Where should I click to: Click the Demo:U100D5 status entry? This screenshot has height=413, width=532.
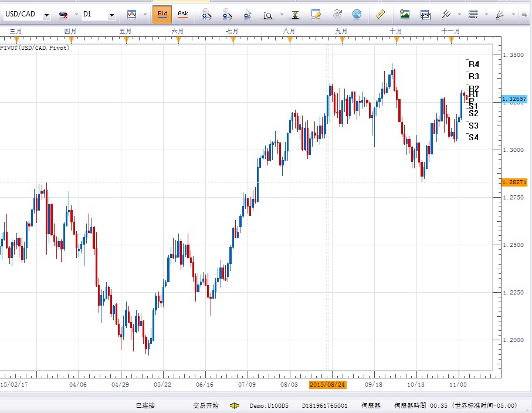pyautogui.click(x=269, y=405)
